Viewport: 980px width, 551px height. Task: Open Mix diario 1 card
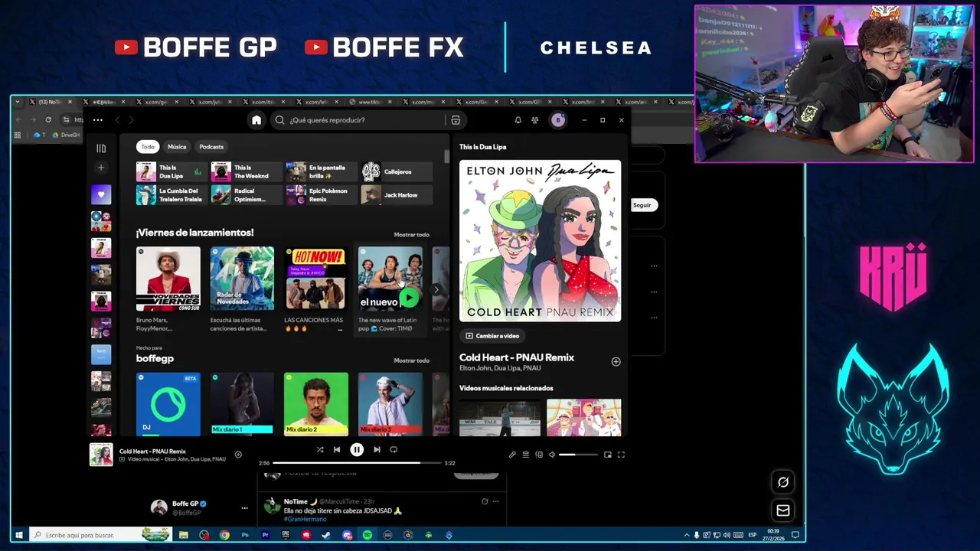point(242,404)
